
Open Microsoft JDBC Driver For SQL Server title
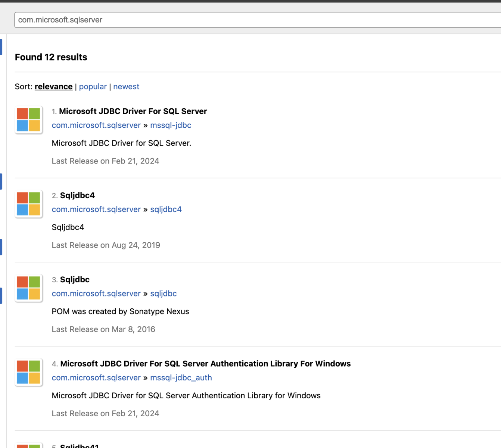pos(133,111)
